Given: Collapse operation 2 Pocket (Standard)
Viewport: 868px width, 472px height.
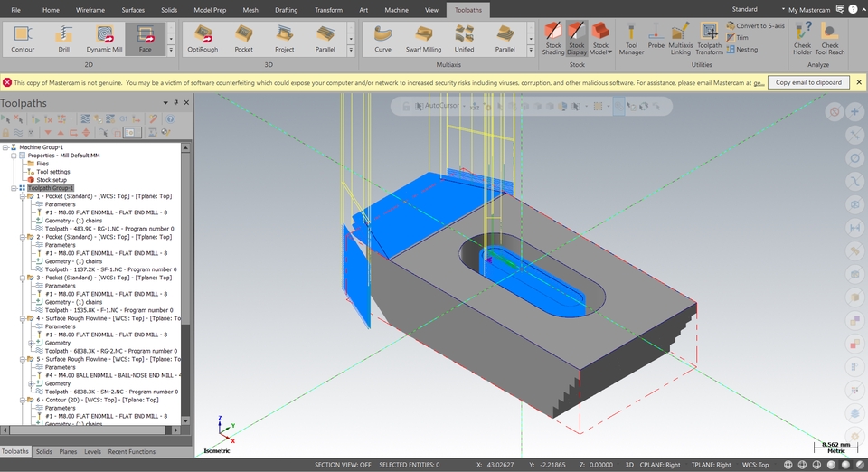Looking at the screenshot, I should 22,237.
